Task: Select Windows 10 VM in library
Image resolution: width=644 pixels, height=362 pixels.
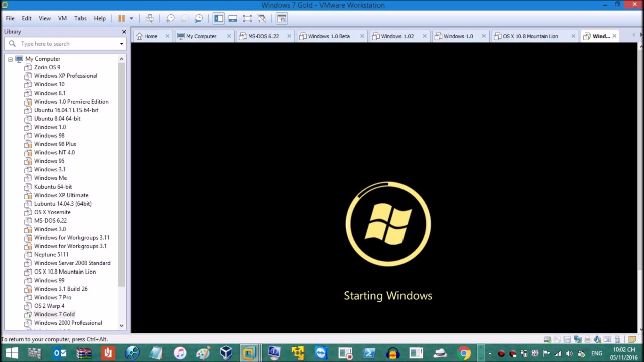Action: pyautogui.click(x=49, y=84)
